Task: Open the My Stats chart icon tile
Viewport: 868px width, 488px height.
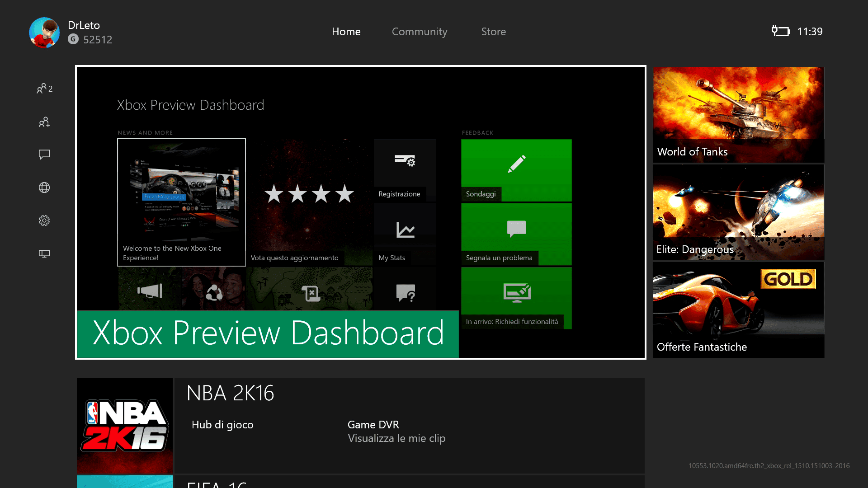Action: click(405, 234)
